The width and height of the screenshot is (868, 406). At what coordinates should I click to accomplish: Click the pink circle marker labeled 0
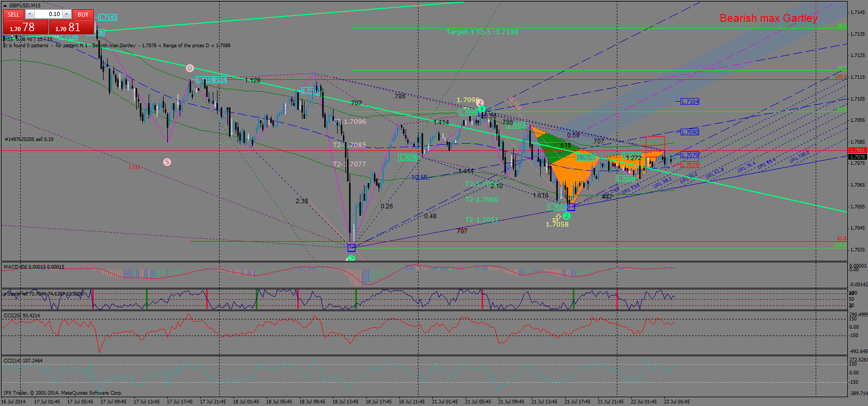(190, 68)
